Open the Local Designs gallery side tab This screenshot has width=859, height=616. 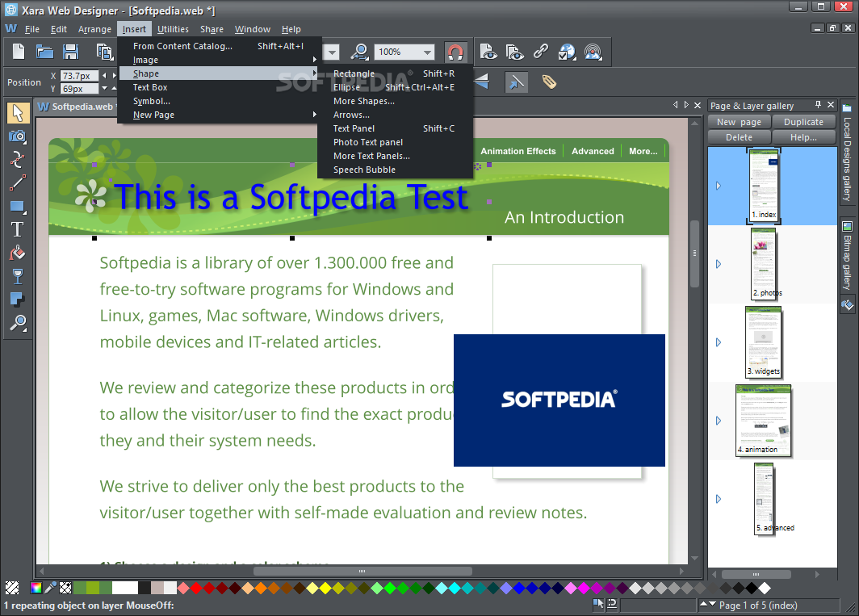pos(847,153)
